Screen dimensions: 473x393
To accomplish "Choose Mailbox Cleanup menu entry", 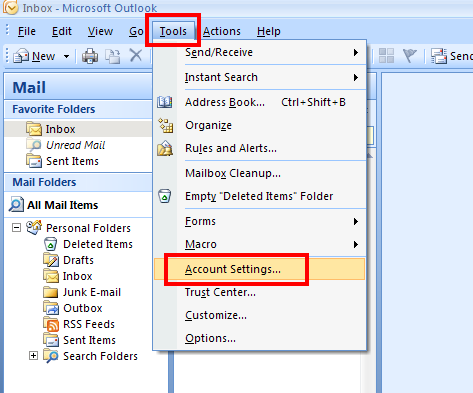I will [259, 173].
